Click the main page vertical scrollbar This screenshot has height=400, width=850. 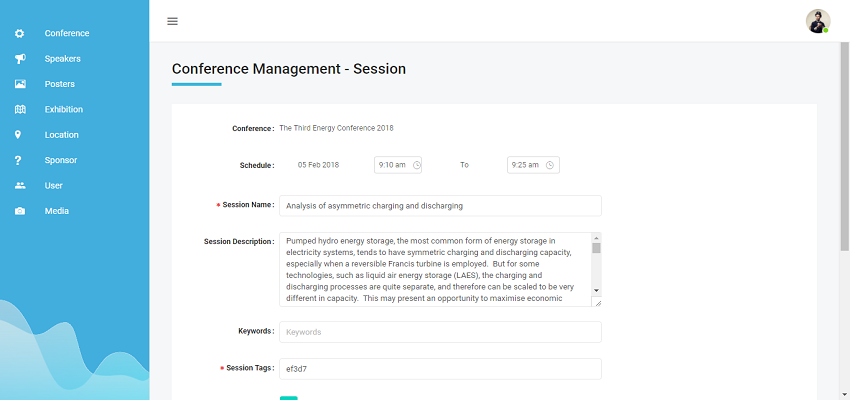[845, 146]
